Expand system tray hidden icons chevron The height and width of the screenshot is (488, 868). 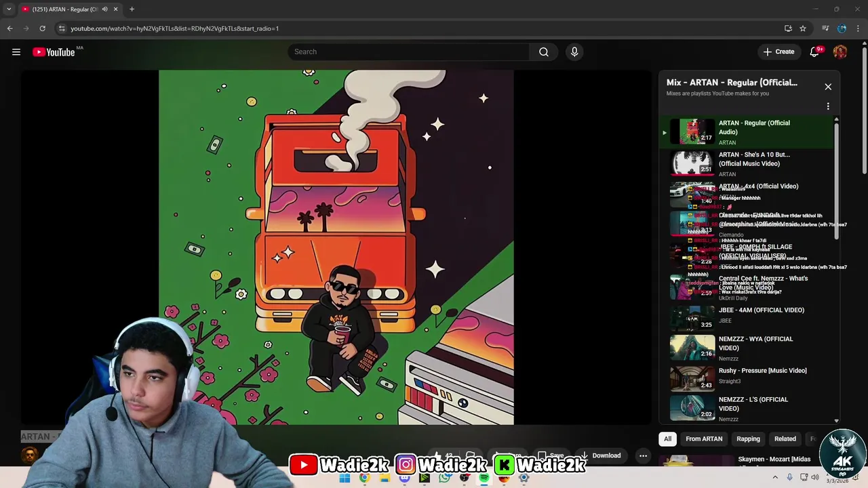pyautogui.click(x=775, y=477)
